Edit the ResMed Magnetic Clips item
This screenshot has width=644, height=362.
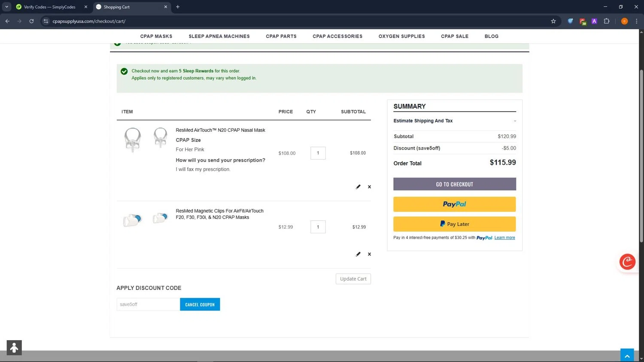click(358, 254)
